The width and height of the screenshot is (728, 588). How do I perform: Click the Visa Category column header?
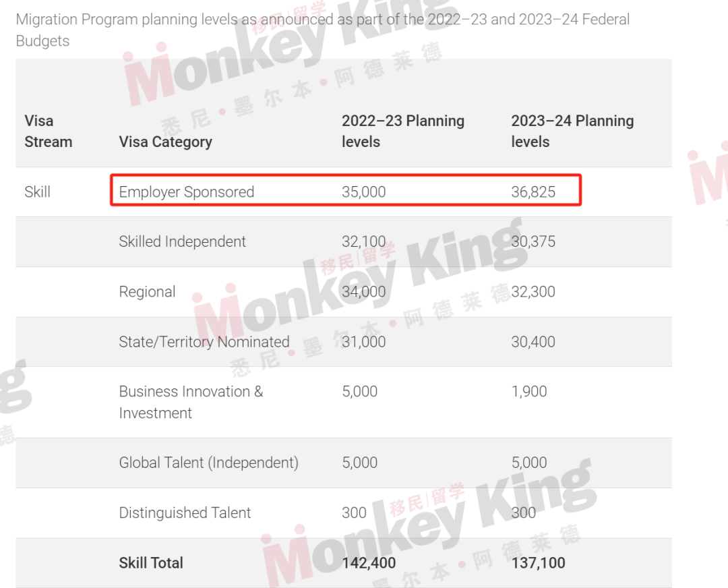tap(165, 142)
